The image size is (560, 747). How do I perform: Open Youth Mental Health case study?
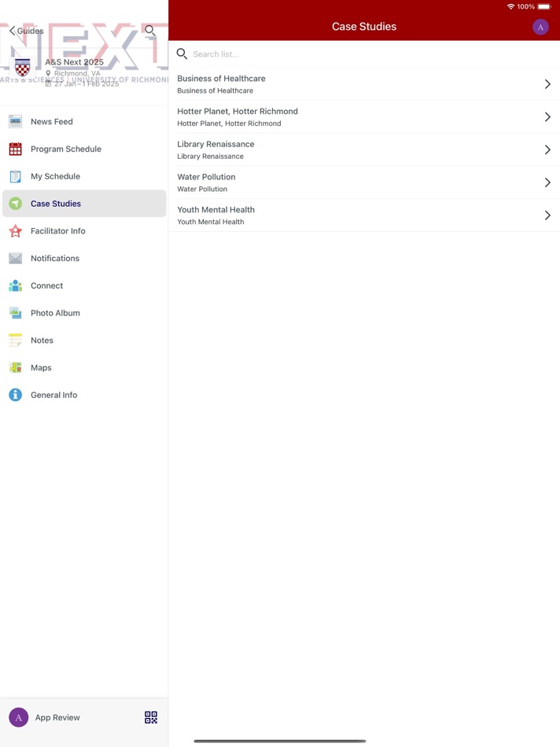click(x=364, y=215)
